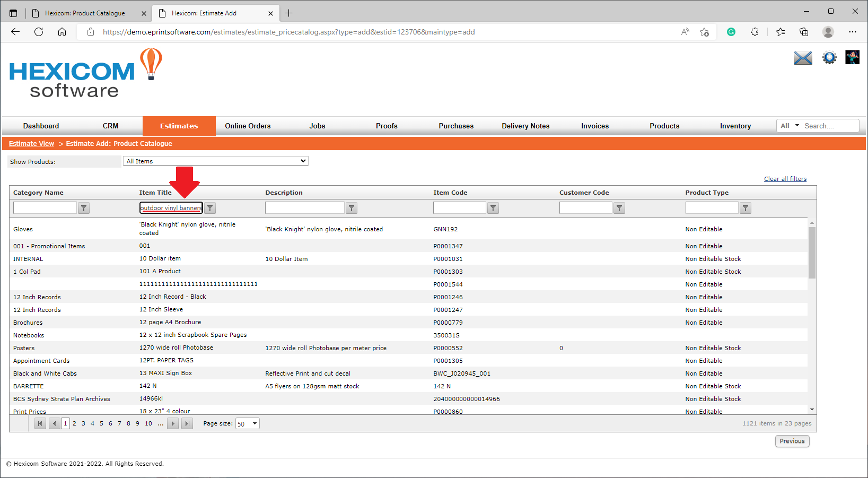
Task: Open the settings gear icon
Action: click(829, 57)
